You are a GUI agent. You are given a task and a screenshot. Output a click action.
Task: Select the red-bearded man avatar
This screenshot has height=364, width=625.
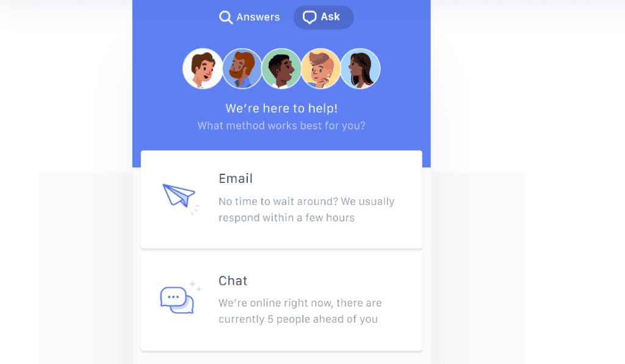click(x=242, y=68)
